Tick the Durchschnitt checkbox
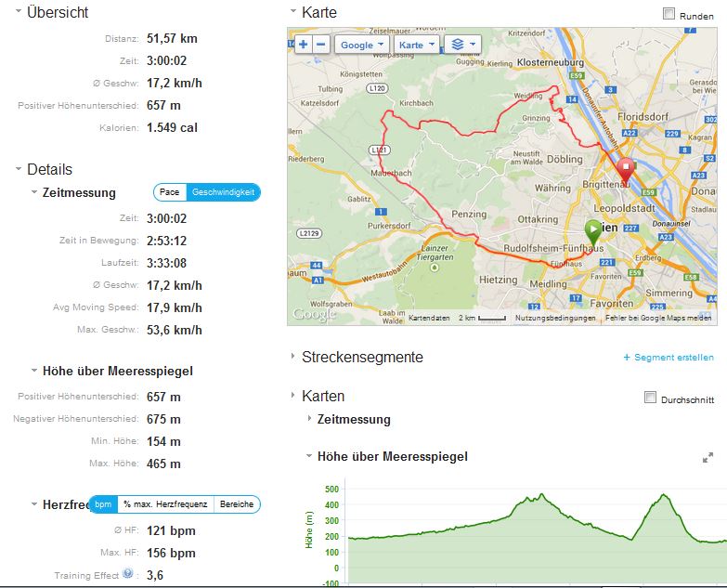 click(x=651, y=399)
